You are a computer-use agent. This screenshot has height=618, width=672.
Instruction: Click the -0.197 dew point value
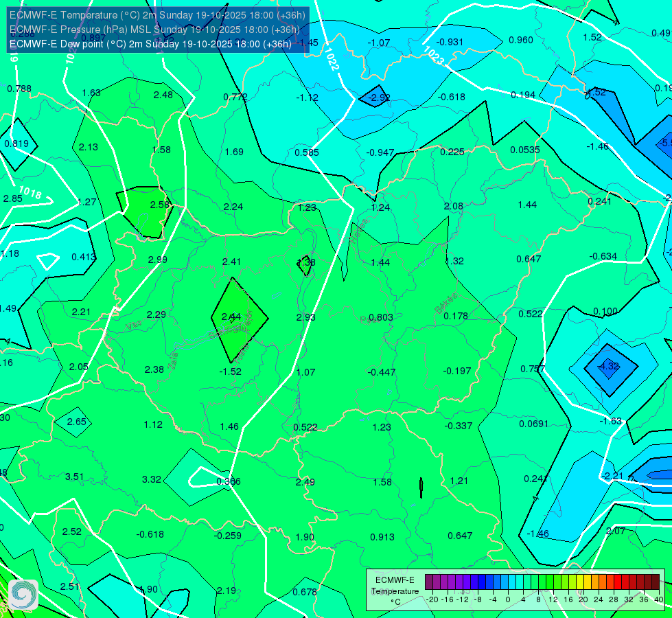tap(457, 371)
